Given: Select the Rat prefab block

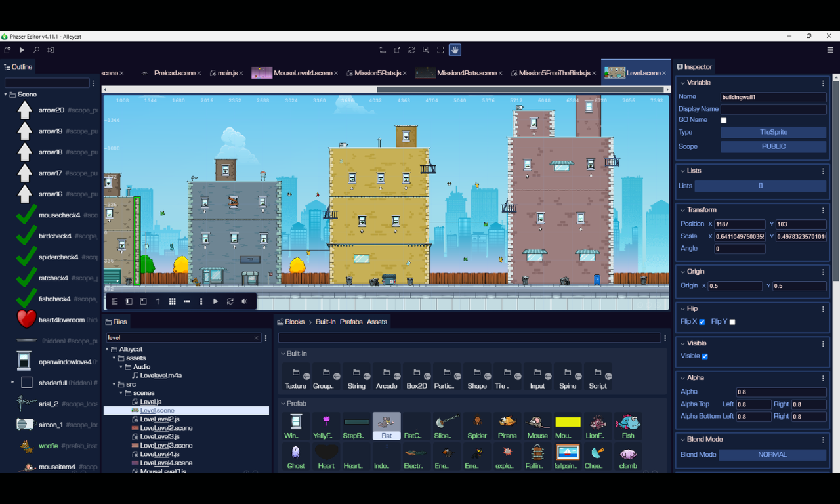Looking at the screenshot, I should click(x=387, y=426).
